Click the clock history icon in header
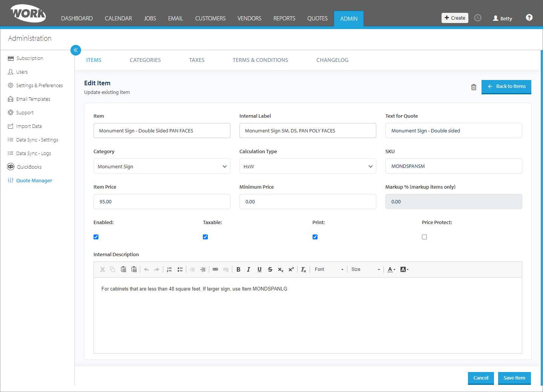 [x=478, y=18]
